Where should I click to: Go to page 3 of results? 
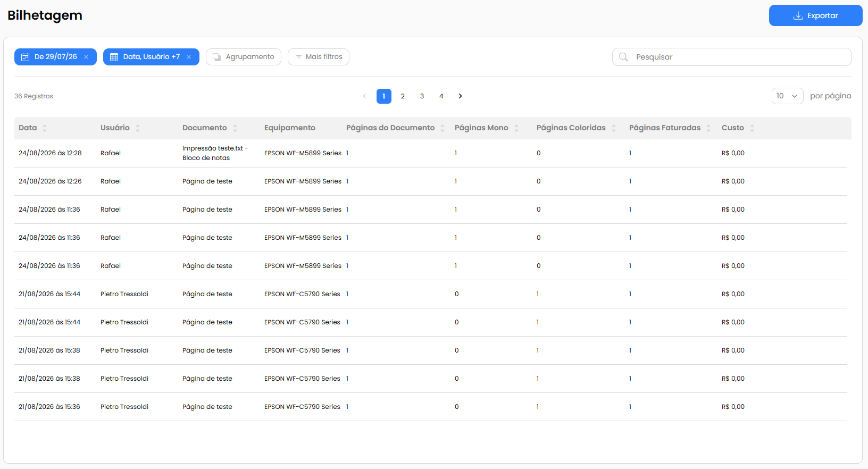click(422, 96)
